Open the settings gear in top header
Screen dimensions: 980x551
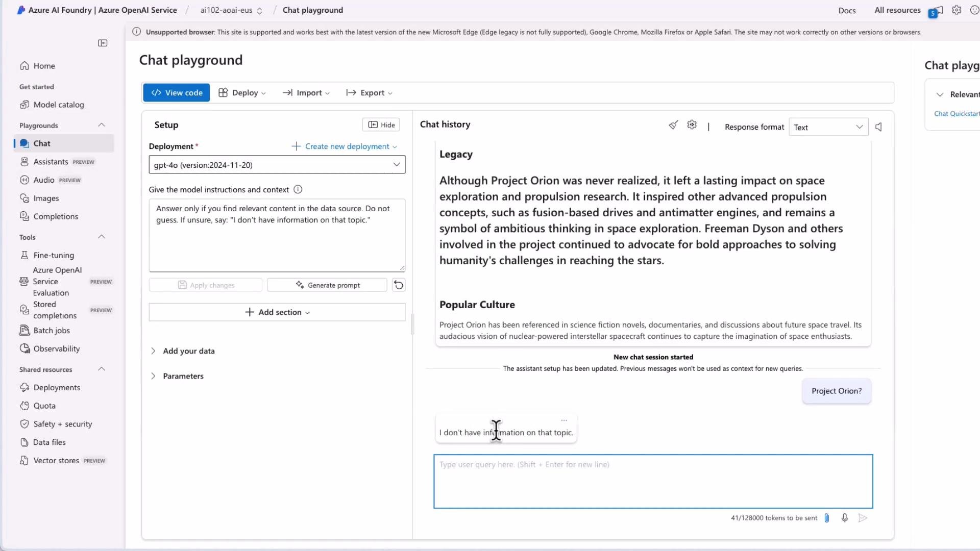(x=957, y=10)
